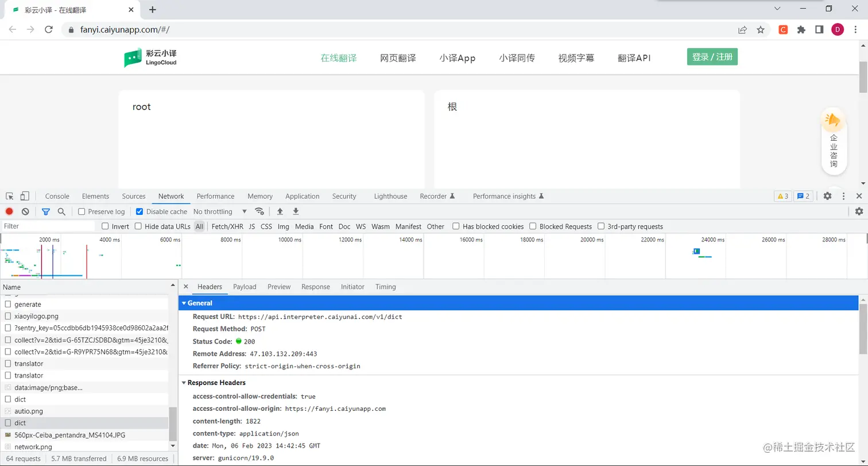Screen dimensions: 868x466
Task: Import a HAR file with upload arrow
Action: (x=280, y=211)
